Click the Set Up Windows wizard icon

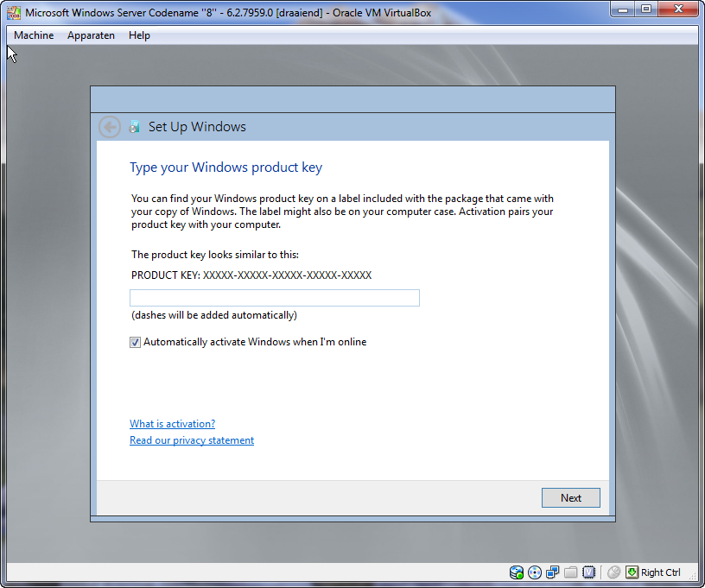(134, 127)
